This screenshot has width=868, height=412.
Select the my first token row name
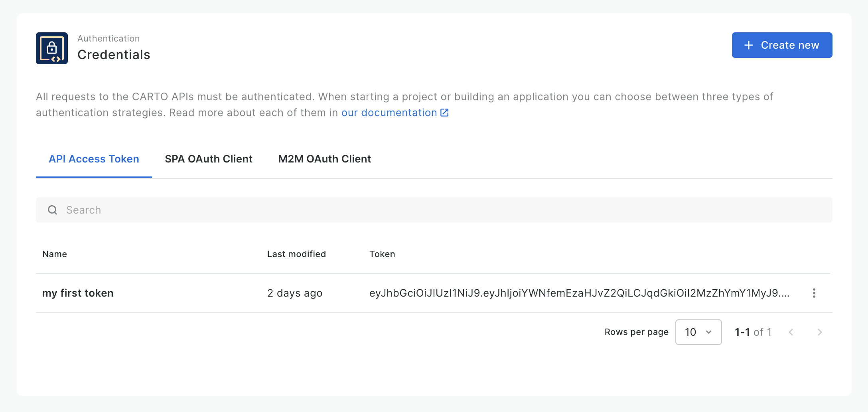(x=78, y=293)
